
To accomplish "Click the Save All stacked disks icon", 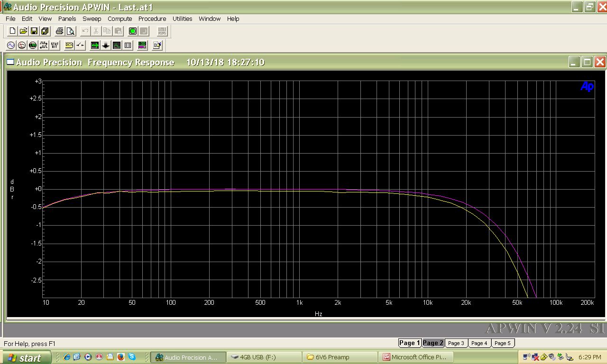I will click(x=45, y=31).
